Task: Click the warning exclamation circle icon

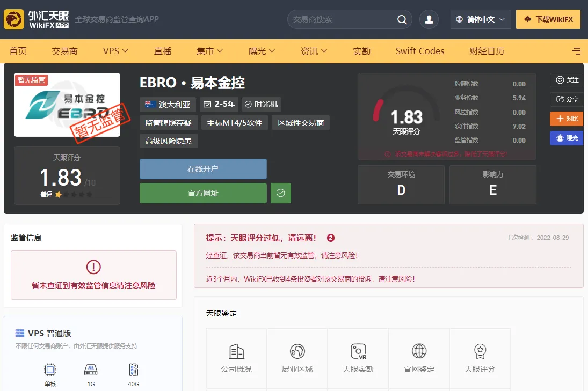Action: pos(93,267)
